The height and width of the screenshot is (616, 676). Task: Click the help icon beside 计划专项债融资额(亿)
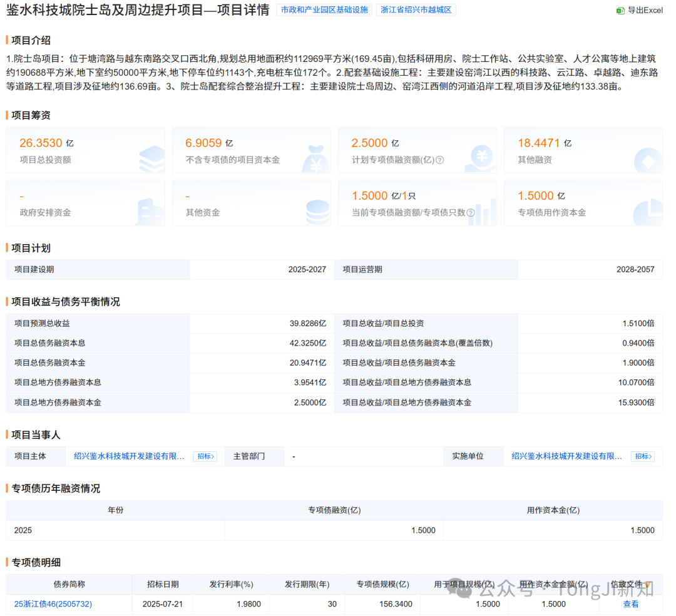(x=440, y=160)
